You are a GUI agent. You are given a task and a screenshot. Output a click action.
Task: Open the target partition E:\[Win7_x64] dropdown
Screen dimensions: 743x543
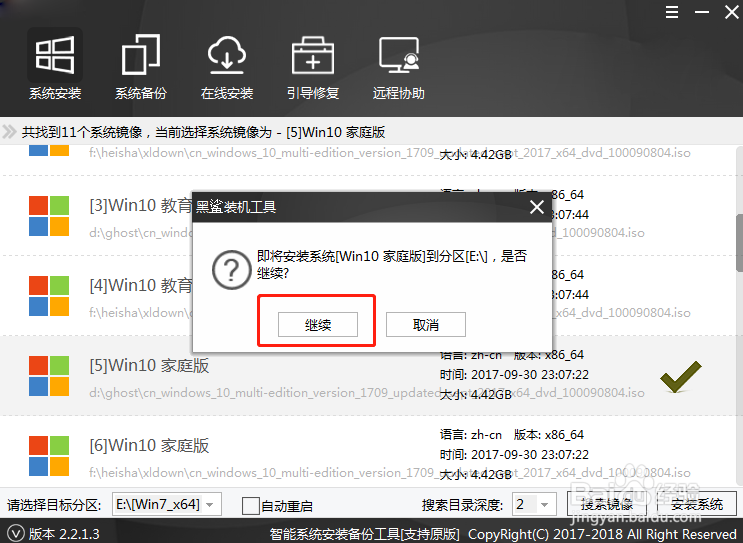click(167, 505)
